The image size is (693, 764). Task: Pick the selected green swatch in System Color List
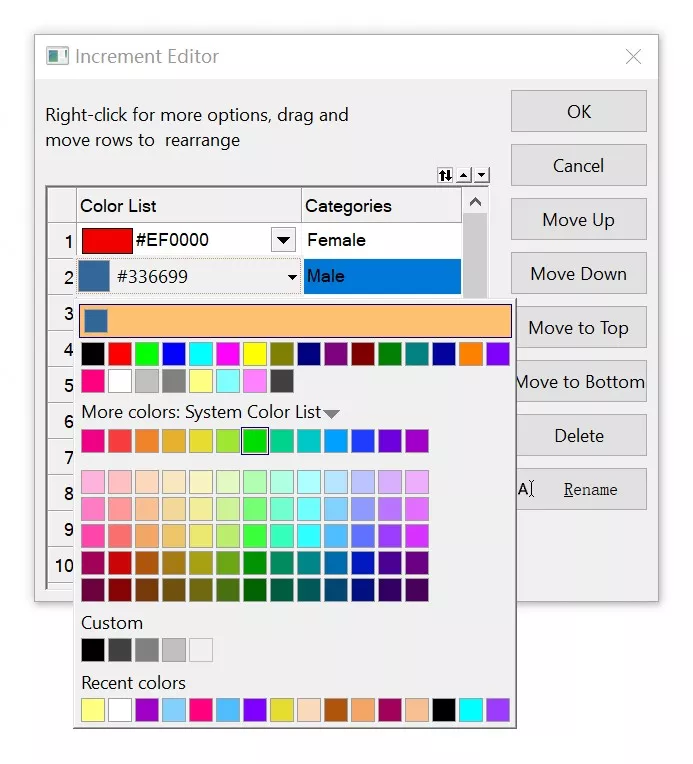255,441
